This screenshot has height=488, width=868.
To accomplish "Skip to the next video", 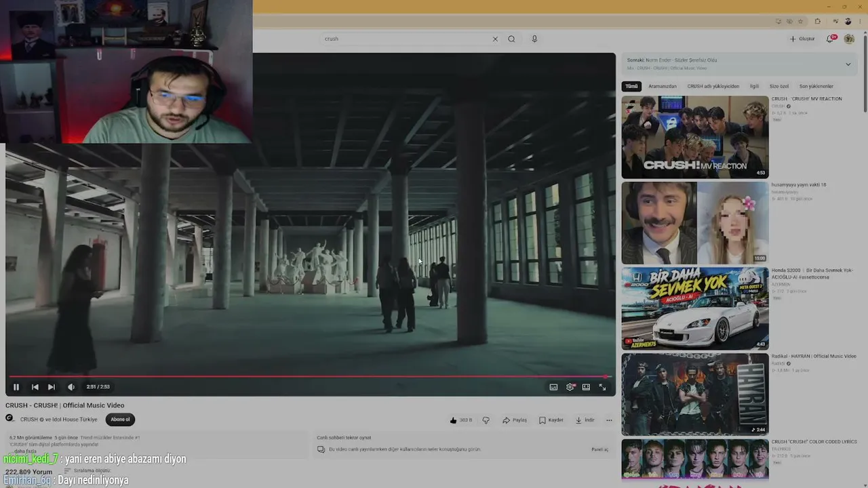I will pos(52,387).
